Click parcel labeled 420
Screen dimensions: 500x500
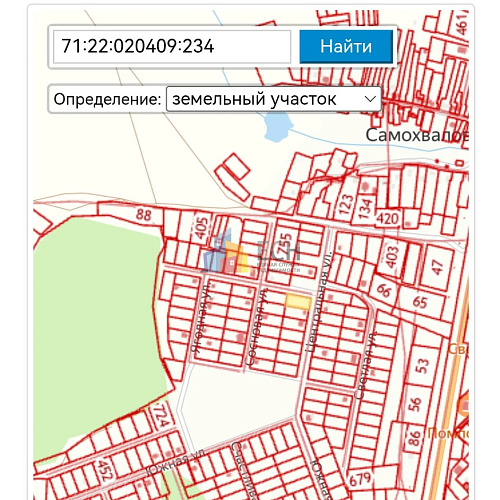coord(387,219)
